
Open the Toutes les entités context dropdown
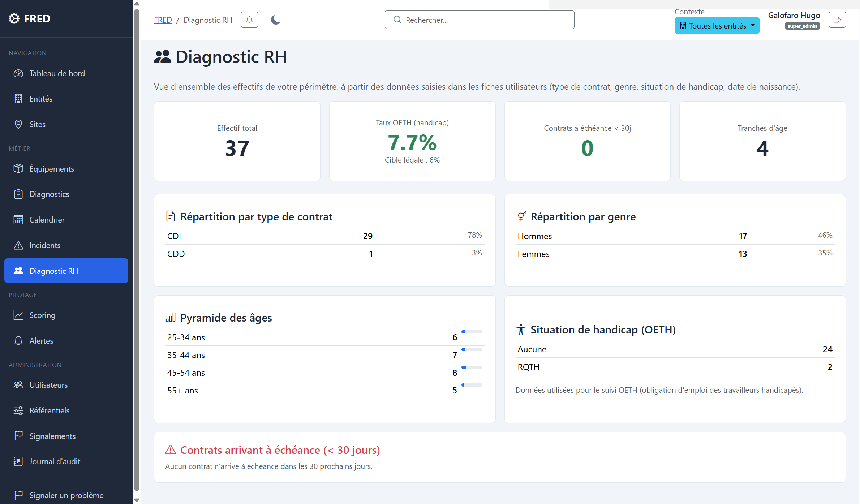(x=716, y=26)
